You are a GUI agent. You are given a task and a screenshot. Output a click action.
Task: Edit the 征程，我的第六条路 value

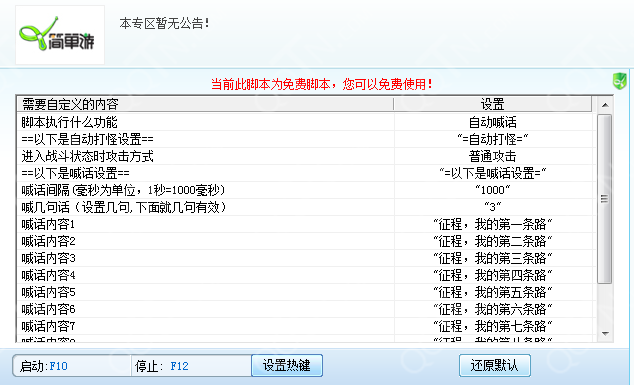(492, 309)
